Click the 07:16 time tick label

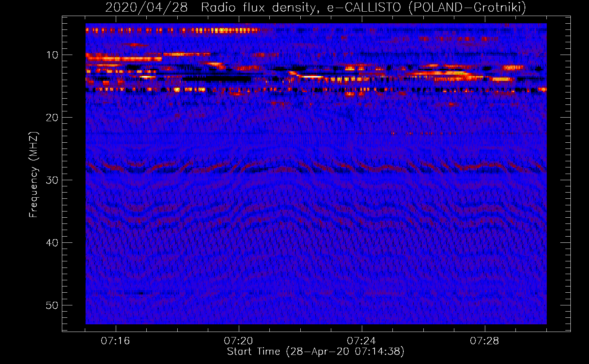pos(115,341)
